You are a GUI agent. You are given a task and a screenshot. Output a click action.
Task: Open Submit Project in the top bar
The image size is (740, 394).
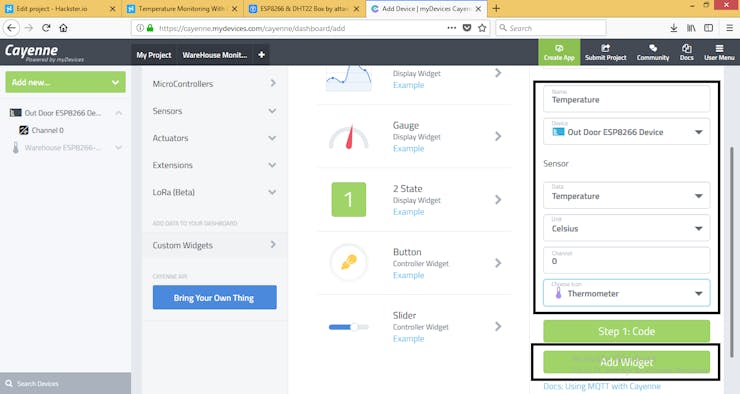point(605,52)
